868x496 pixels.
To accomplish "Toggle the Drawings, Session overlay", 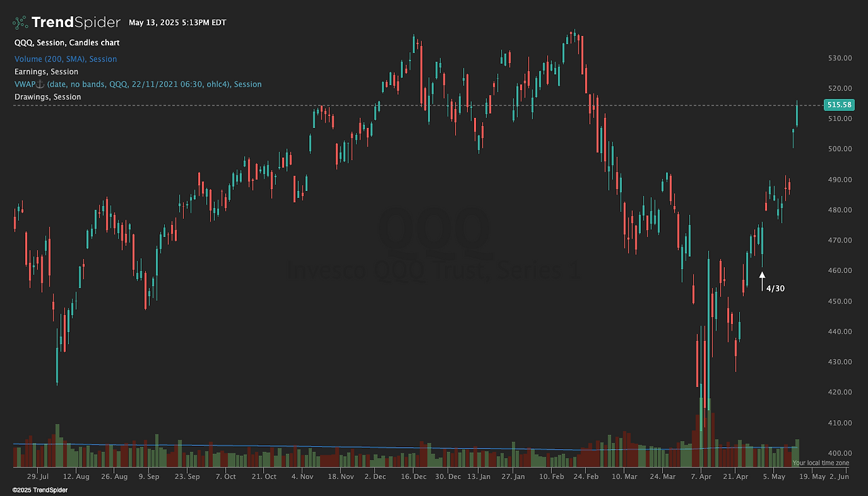I will coord(46,96).
